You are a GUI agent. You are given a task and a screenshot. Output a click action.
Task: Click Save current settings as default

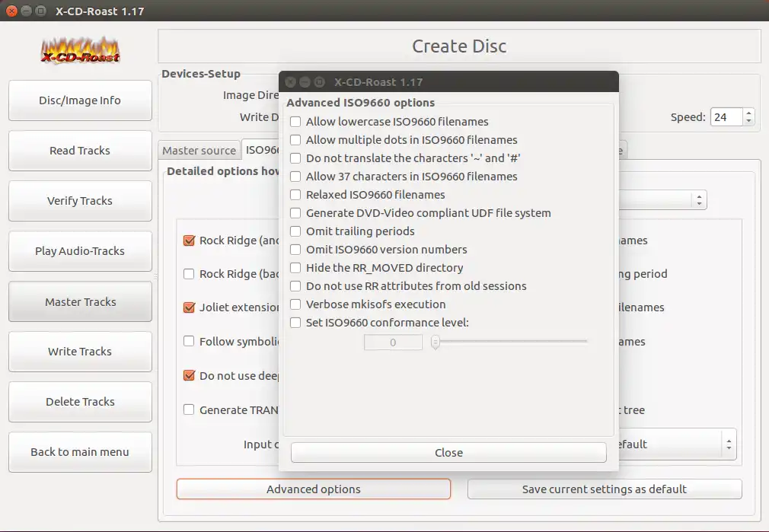coord(605,489)
